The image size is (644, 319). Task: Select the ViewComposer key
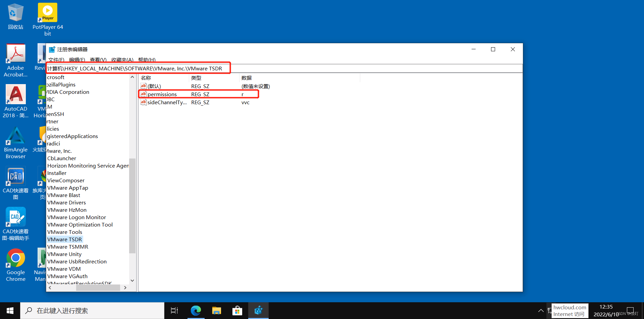pyautogui.click(x=66, y=180)
